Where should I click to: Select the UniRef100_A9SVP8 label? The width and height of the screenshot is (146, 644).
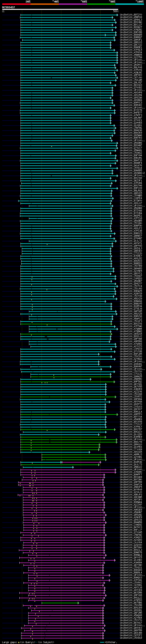131,93
